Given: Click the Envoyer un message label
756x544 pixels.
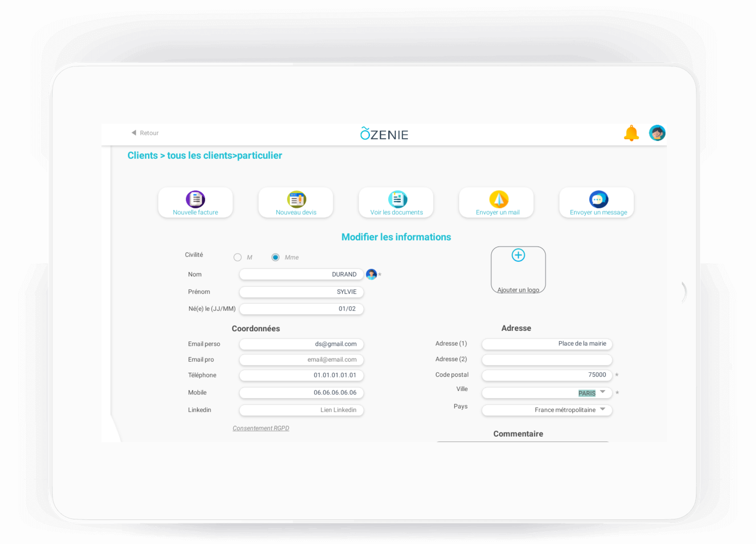Looking at the screenshot, I should [598, 213].
